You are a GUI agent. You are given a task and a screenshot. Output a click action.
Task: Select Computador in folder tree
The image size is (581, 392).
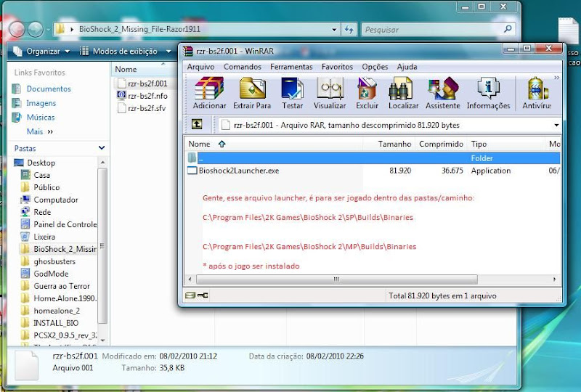coord(56,200)
